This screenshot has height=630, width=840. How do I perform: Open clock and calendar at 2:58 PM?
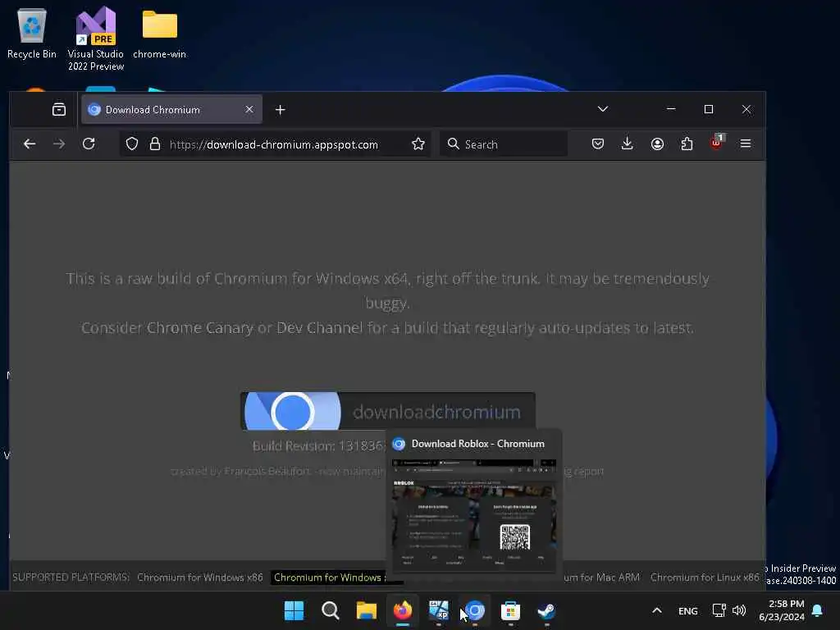click(x=782, y=610)
